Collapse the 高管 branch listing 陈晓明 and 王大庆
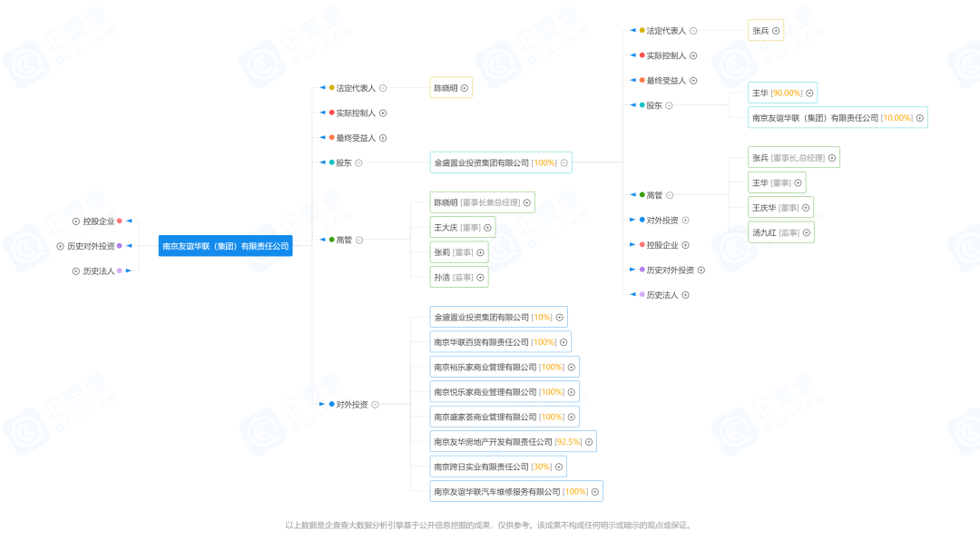Viewport: 980px width, 541px height. [x=359, y=241]
